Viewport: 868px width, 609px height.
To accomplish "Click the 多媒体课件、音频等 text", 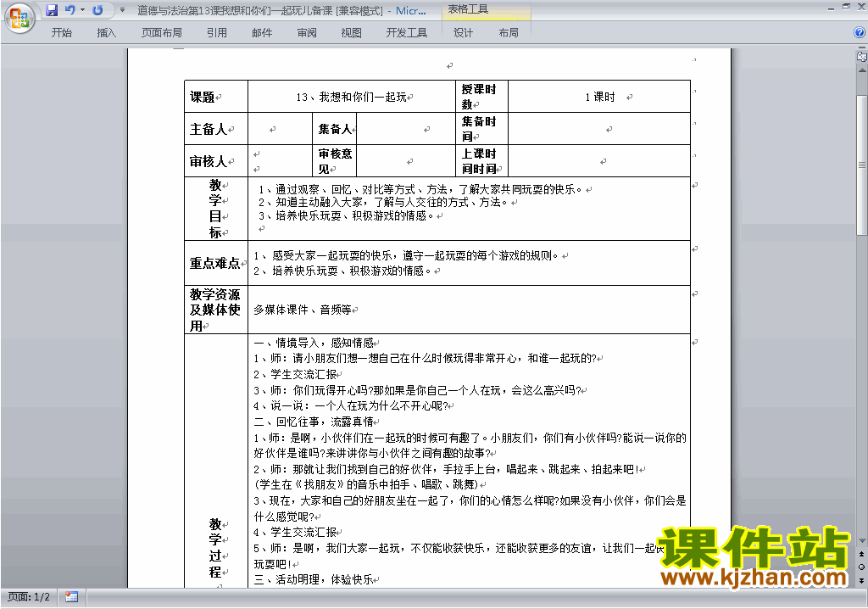I will pos(303,310).
